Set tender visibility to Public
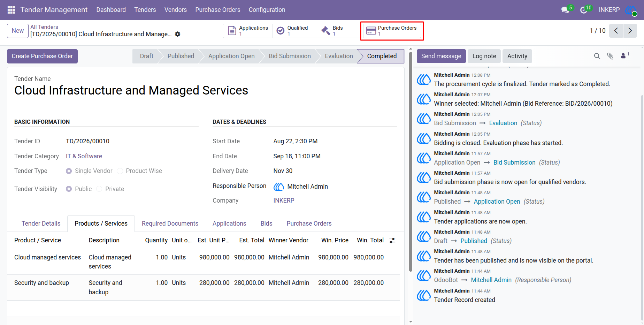 point(69,189)
